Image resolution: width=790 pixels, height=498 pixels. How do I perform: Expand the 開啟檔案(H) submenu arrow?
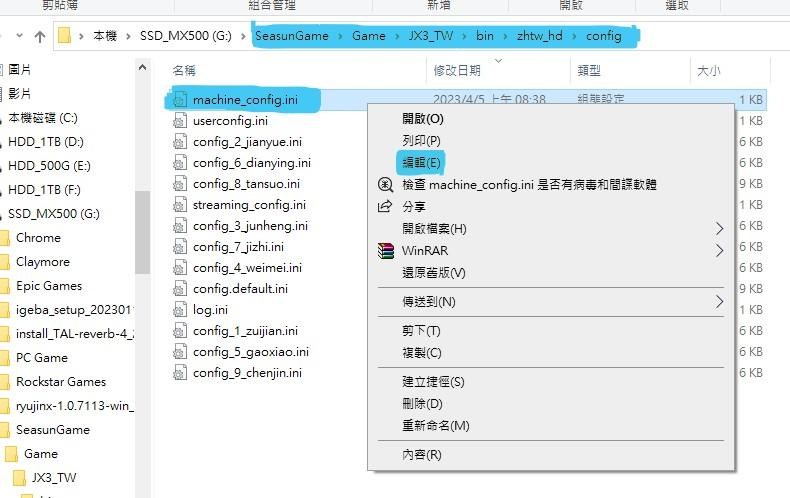tap(719, 229)
